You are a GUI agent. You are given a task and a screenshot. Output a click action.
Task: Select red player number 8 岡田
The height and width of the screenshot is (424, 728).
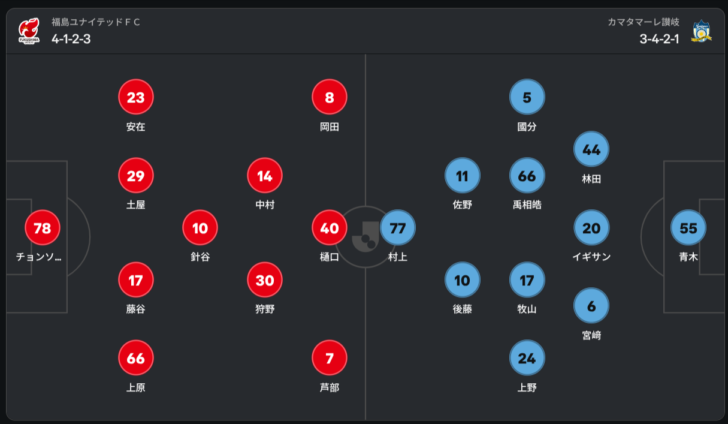(329, 97)
